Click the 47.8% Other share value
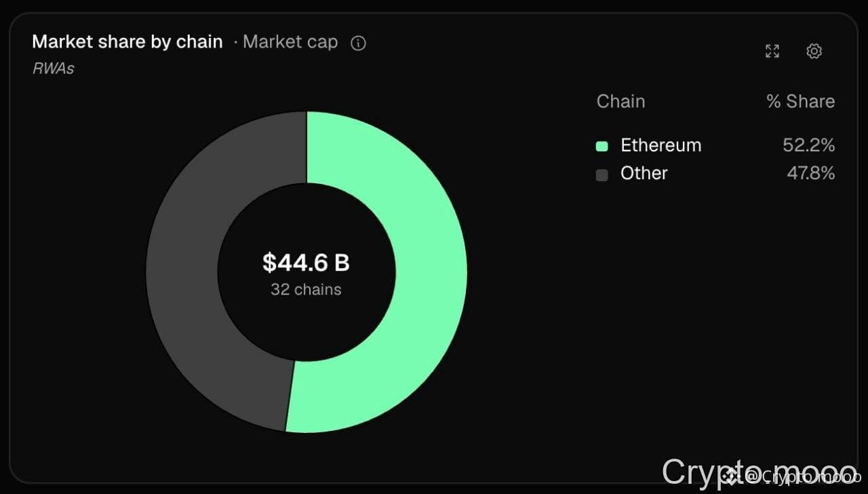 click(811, 174)
